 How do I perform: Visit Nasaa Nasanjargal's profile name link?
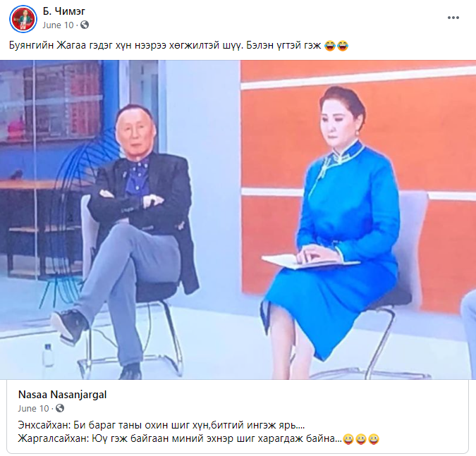[x=62, y=395]
